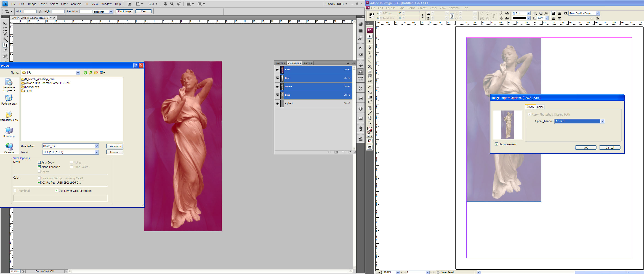
Task: Toggle Use Lower Case Extension checkbox
Action: (x=56, y=191)
